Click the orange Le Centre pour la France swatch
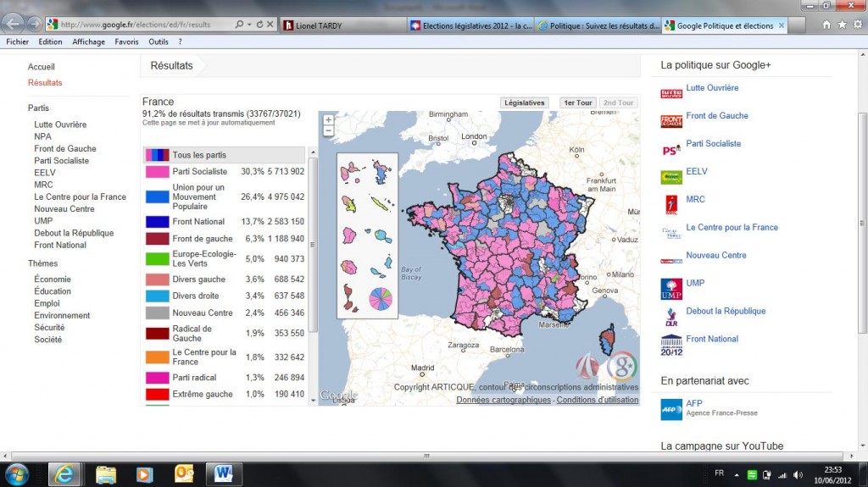 157,357
